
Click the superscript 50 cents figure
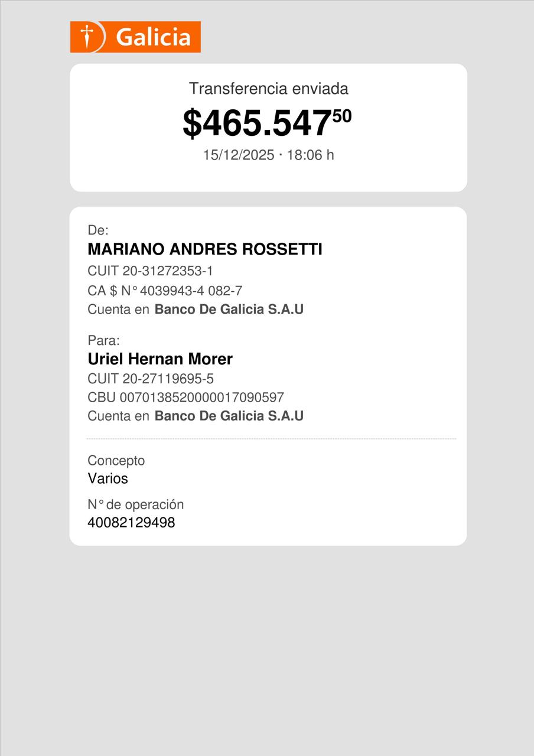[x=342, y=116]
